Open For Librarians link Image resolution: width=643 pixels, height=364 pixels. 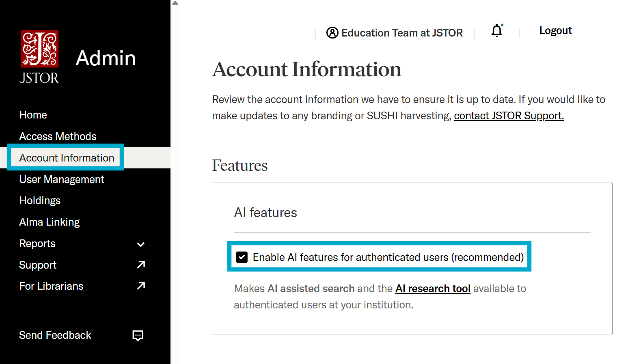click(x=51, y=286)
